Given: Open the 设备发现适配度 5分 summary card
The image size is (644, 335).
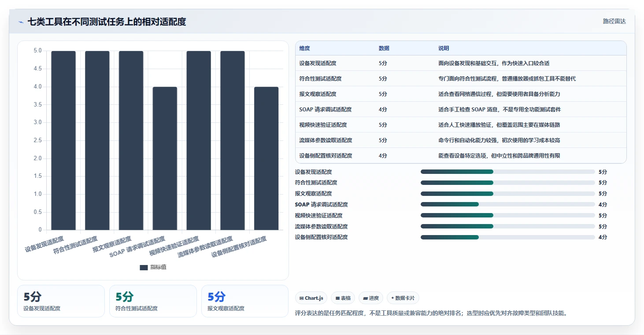Looking at the screenshot, I should click(x=61, y=301).
